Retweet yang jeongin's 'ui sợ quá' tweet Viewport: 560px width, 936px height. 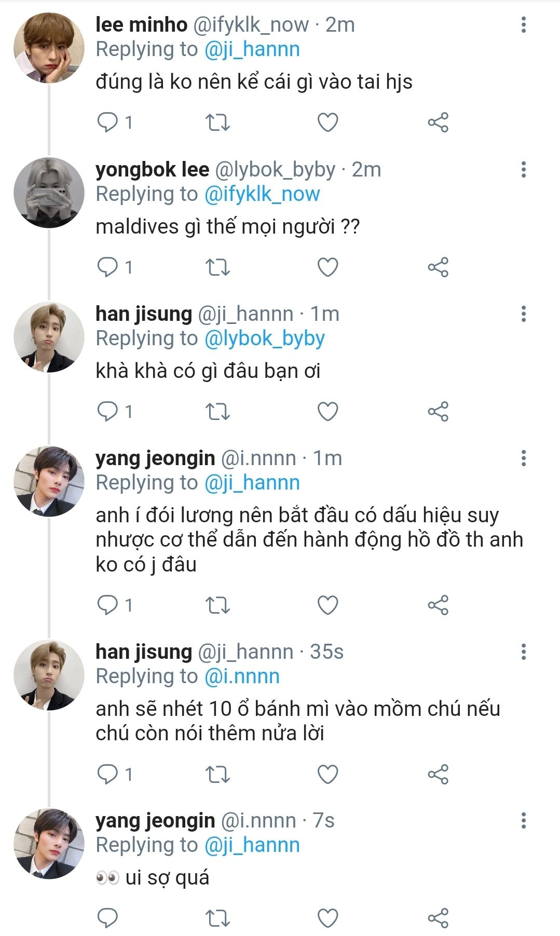(217, 918)
